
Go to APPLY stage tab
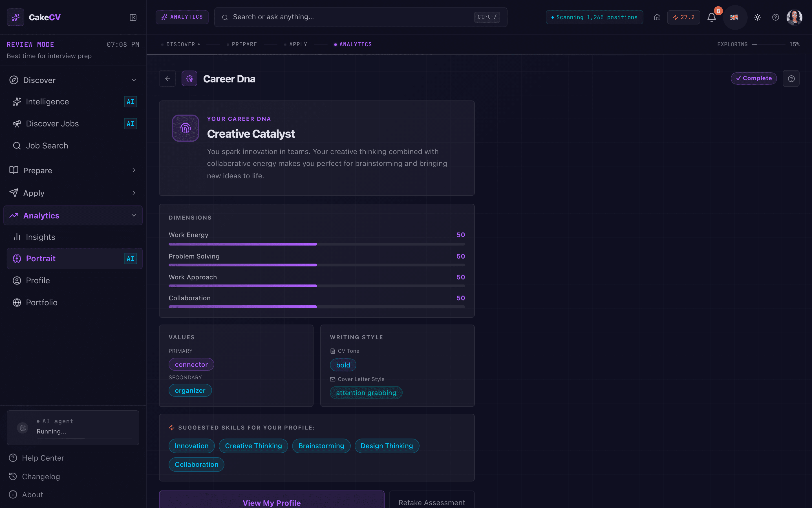point(295,44)
